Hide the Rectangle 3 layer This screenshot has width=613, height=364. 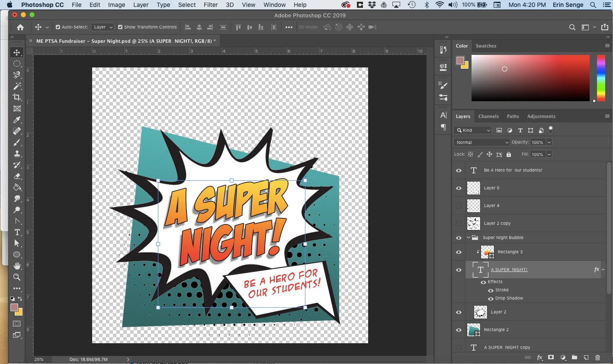coord(459,252)
